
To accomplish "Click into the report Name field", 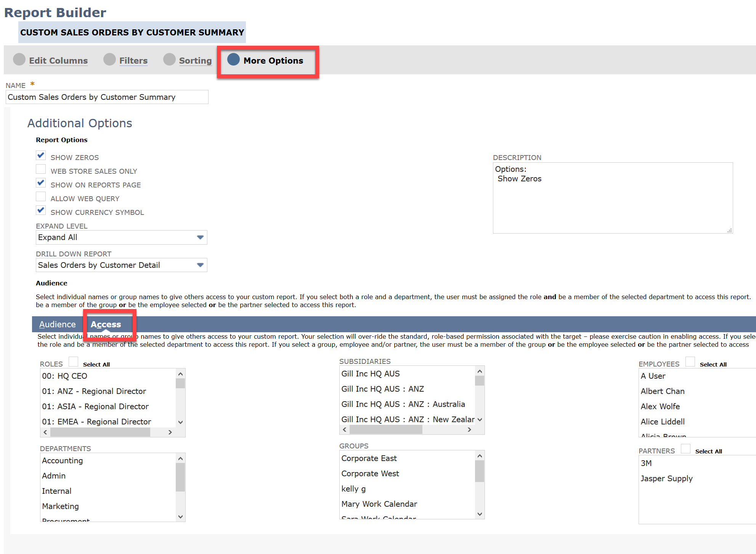I will 107,97.
